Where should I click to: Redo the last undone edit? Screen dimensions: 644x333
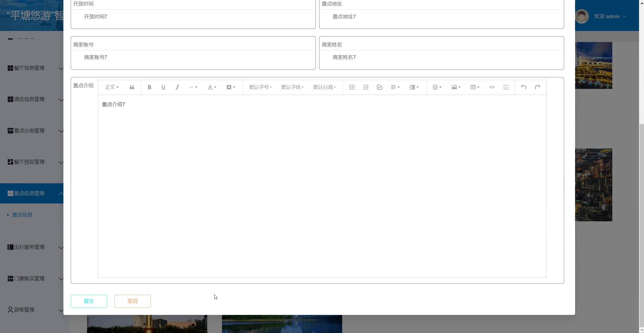[x=537, y=87]
